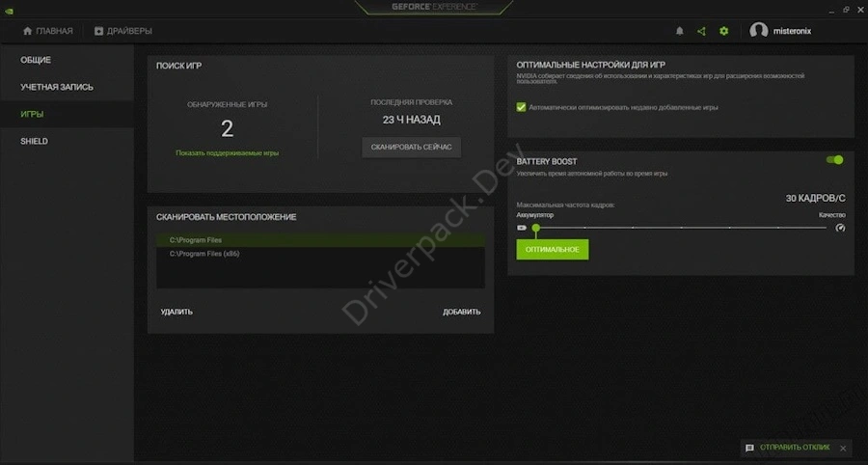Viewport: 868px width, 465px height.
Task: Go to the ГЛАВНАЯ tab
Action: tap(47, 31)
